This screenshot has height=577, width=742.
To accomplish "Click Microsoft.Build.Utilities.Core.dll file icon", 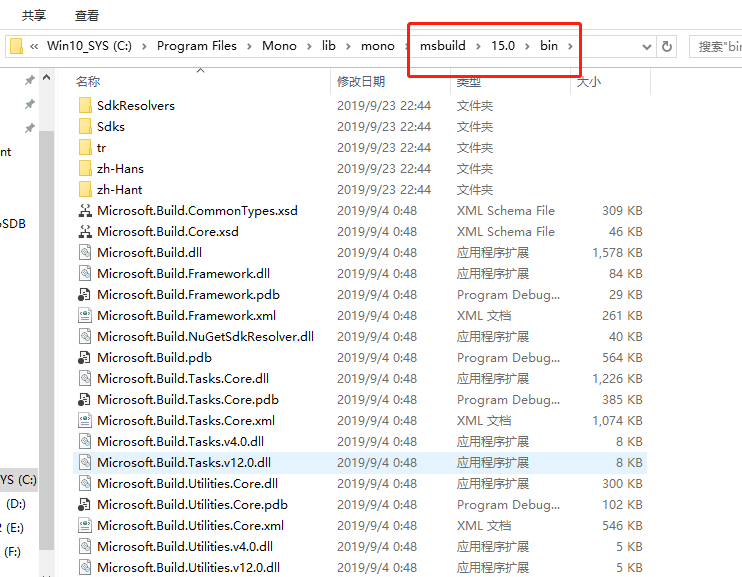I will (85, 483).
